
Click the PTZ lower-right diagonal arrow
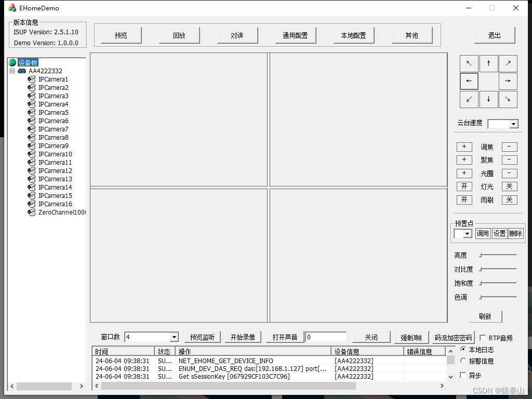[x=508, y=99]
